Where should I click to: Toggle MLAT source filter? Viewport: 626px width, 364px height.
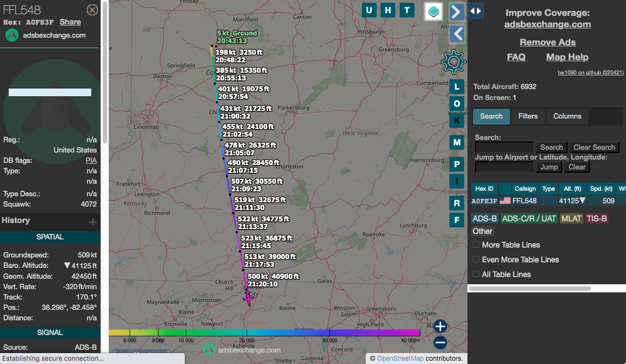click(x=571, y=218)
